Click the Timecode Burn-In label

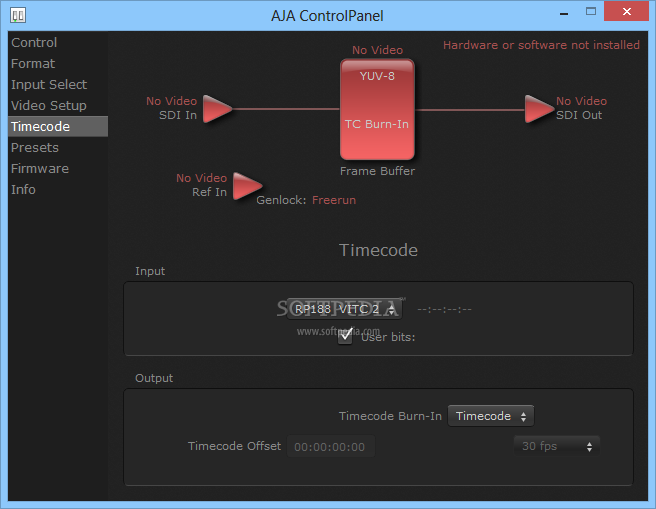pyautogui.click(x=390, y=416)
